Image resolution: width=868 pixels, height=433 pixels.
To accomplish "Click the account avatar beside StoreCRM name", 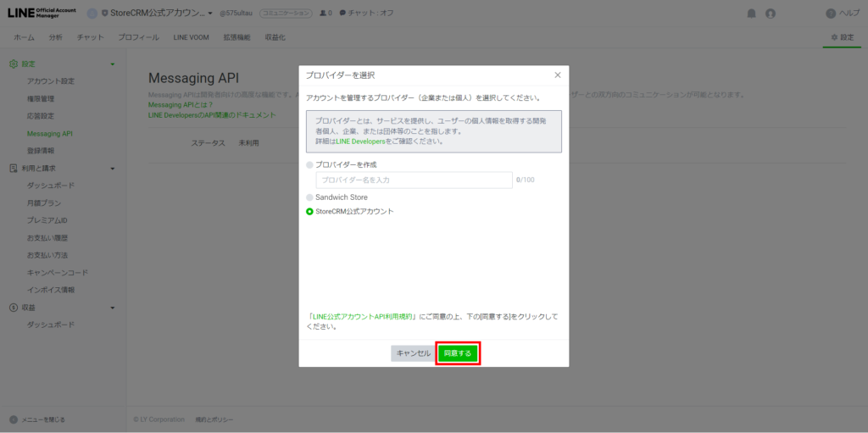I will pyautogui.click(x=92, y=14).
